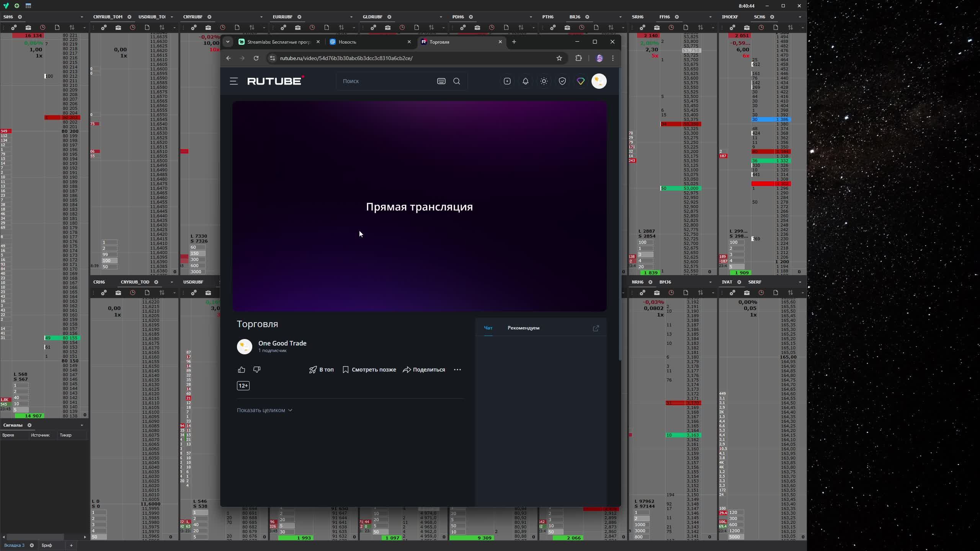
Task: Open Rutube hamburger side menu
Action: pos(234,81)
